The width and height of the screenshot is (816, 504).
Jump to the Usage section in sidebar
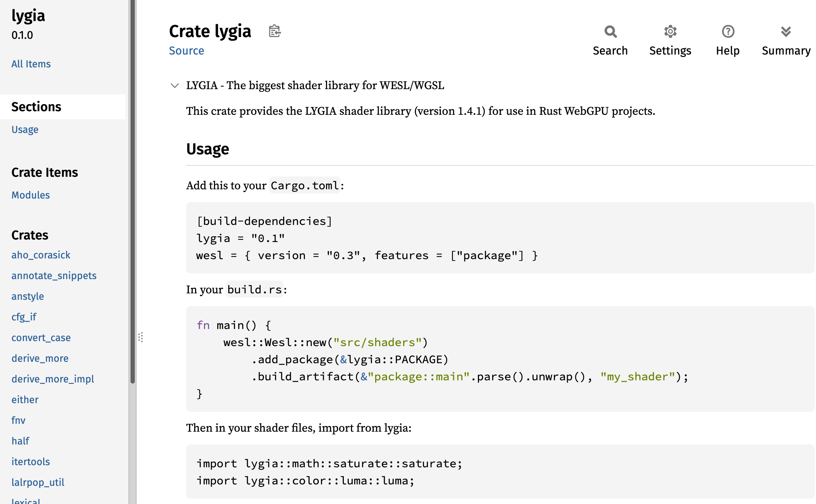(25, 130)
